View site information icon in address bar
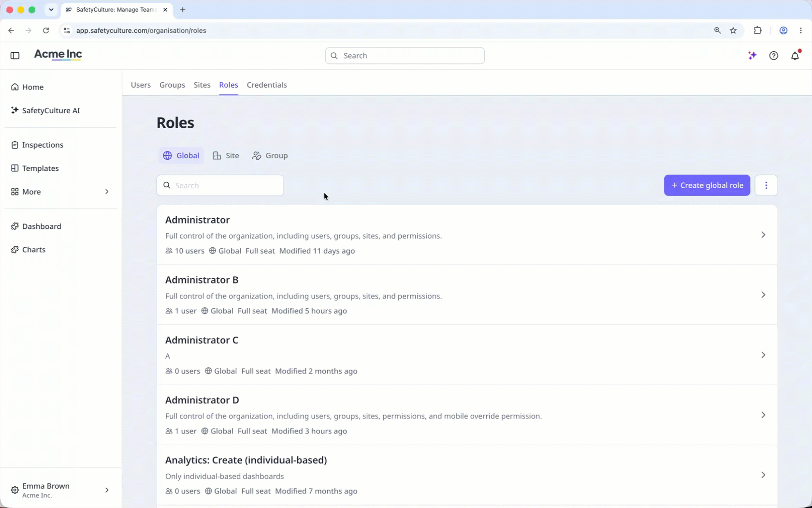The image size is (812, 508). [67, 30]
